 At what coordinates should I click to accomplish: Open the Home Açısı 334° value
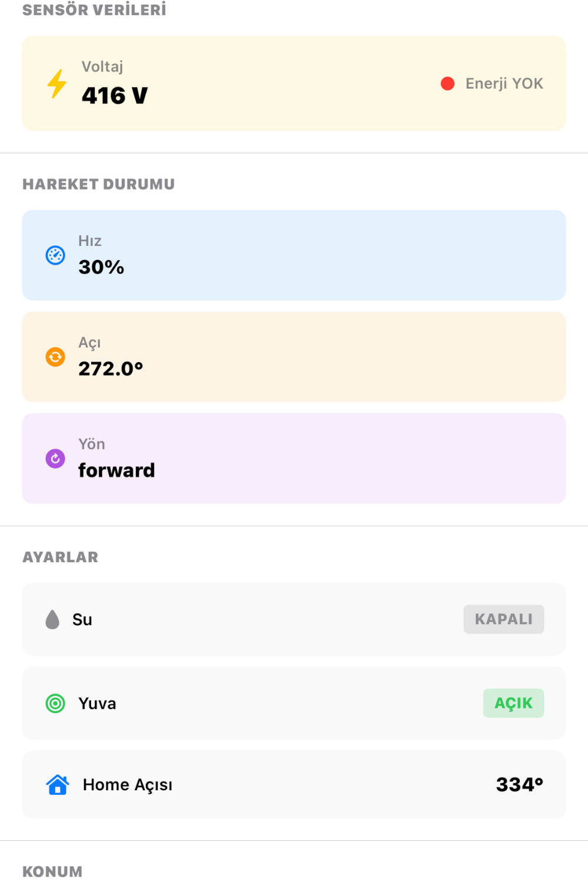click(x=519, y=784)
